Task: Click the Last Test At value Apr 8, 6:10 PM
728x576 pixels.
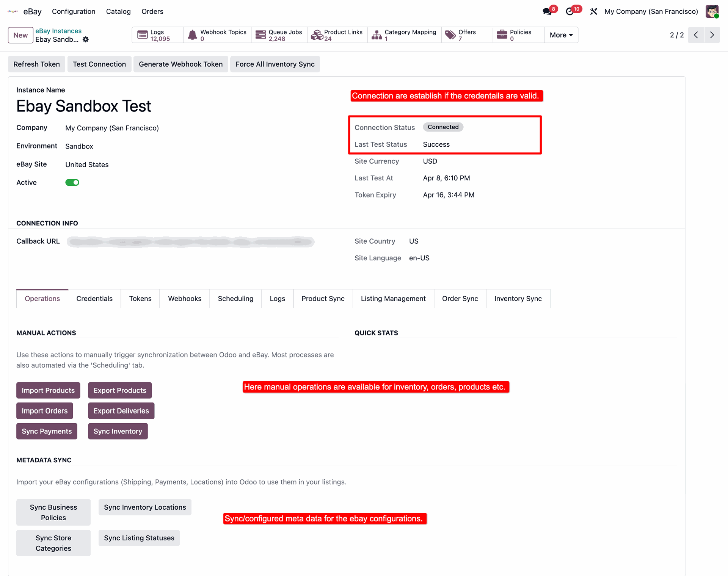Action: pyautogui.click(x=446, y=178)
